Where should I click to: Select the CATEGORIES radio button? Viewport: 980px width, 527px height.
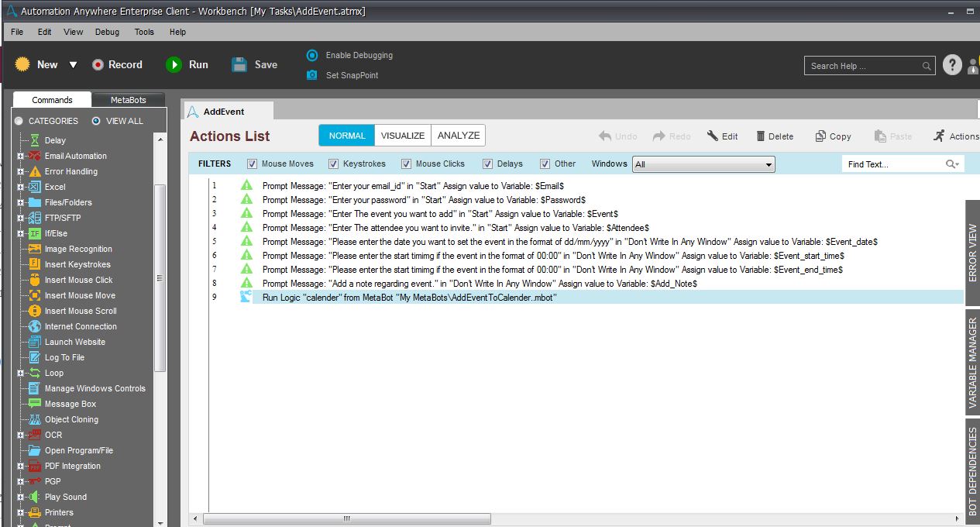(x=19, y=121)
